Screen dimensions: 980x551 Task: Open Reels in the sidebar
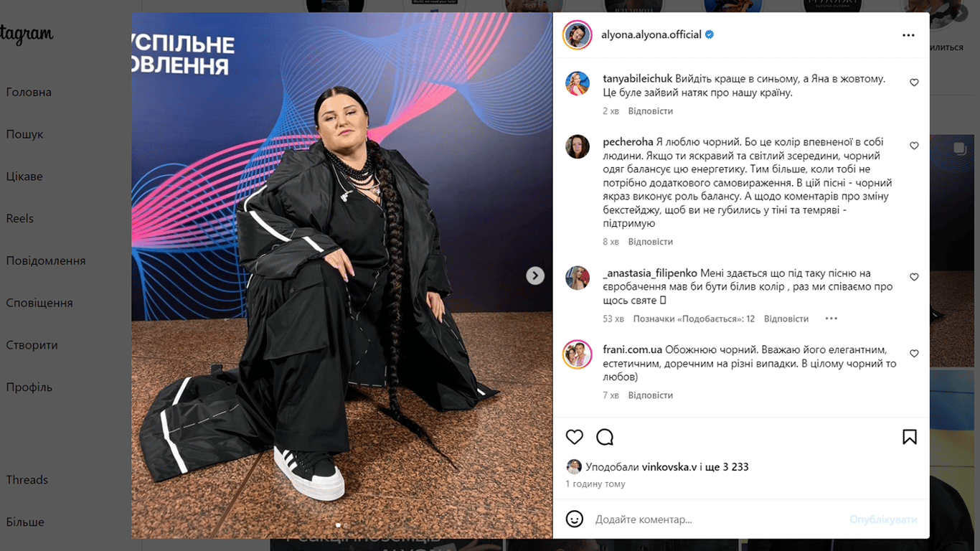click(20, 218)
